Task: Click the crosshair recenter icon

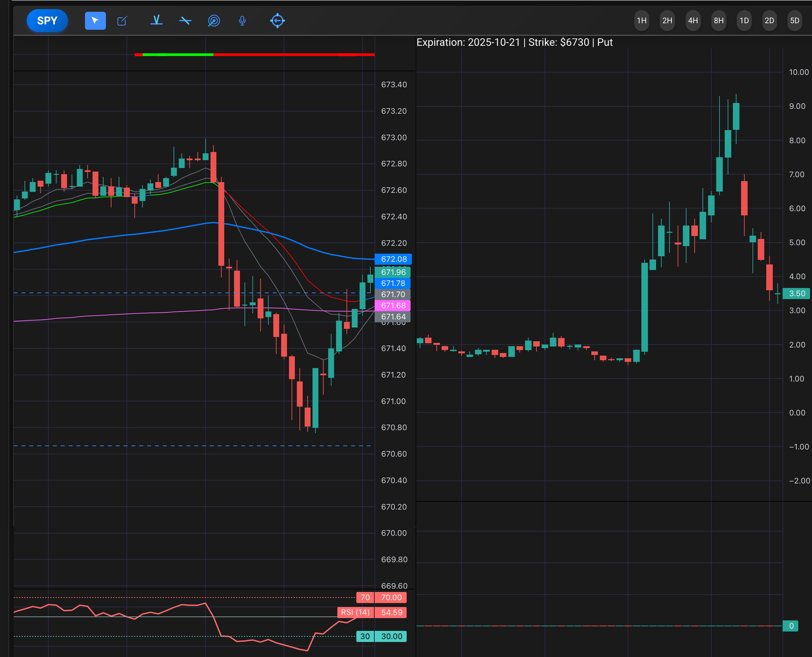Action: 277,21
